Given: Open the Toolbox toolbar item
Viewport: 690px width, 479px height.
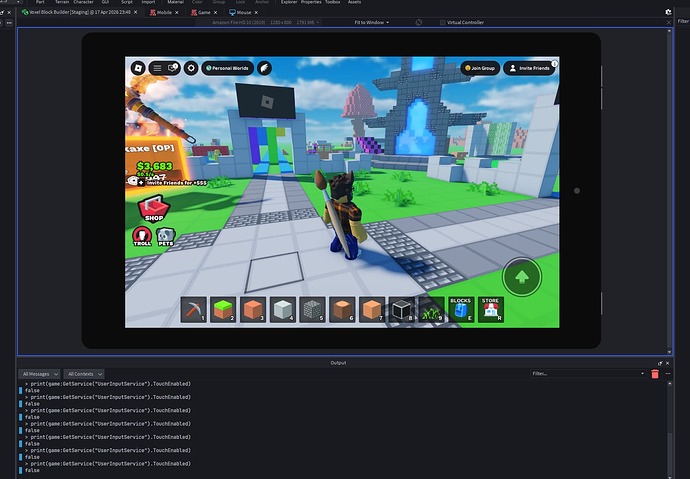Looking at the screenshot, I should [333, 2].
